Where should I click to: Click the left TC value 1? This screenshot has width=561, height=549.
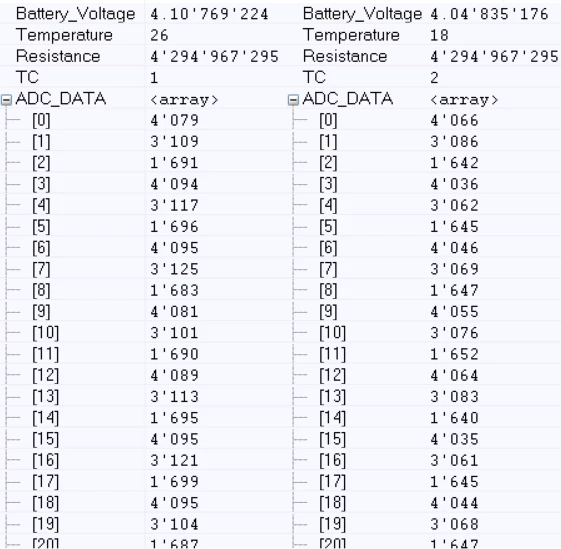click(154, 78)
